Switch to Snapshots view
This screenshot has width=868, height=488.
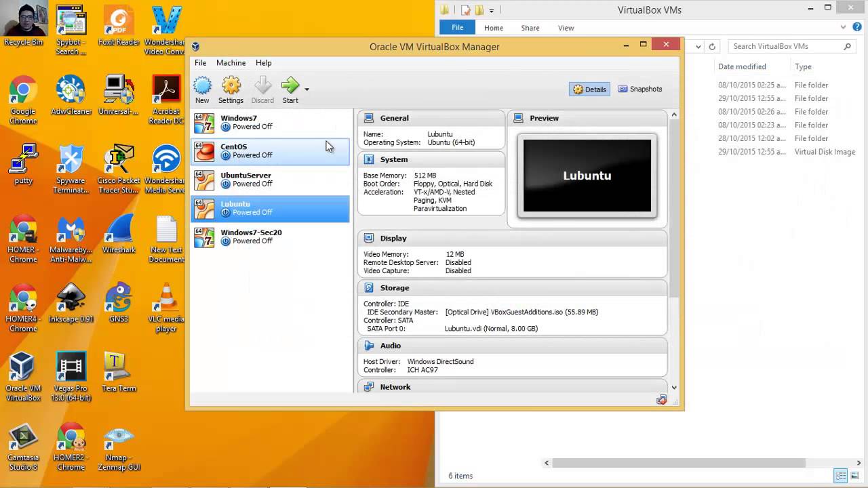(x=639, y=89)
